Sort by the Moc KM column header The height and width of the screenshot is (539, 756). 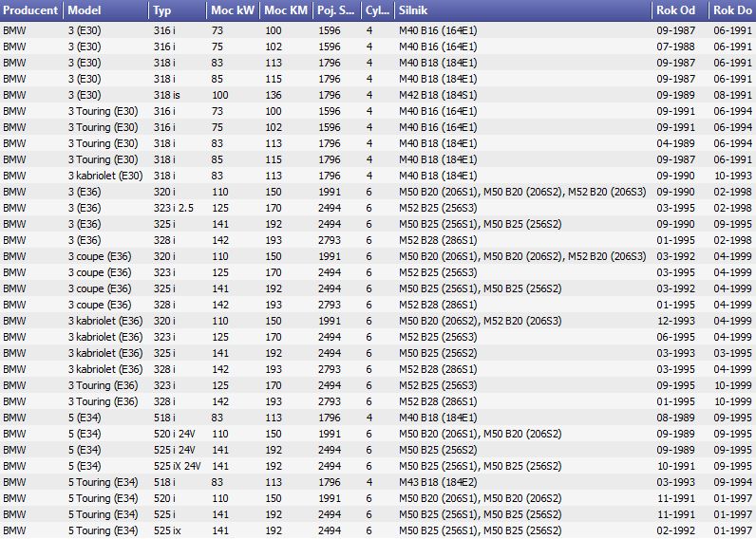(286, 10)
